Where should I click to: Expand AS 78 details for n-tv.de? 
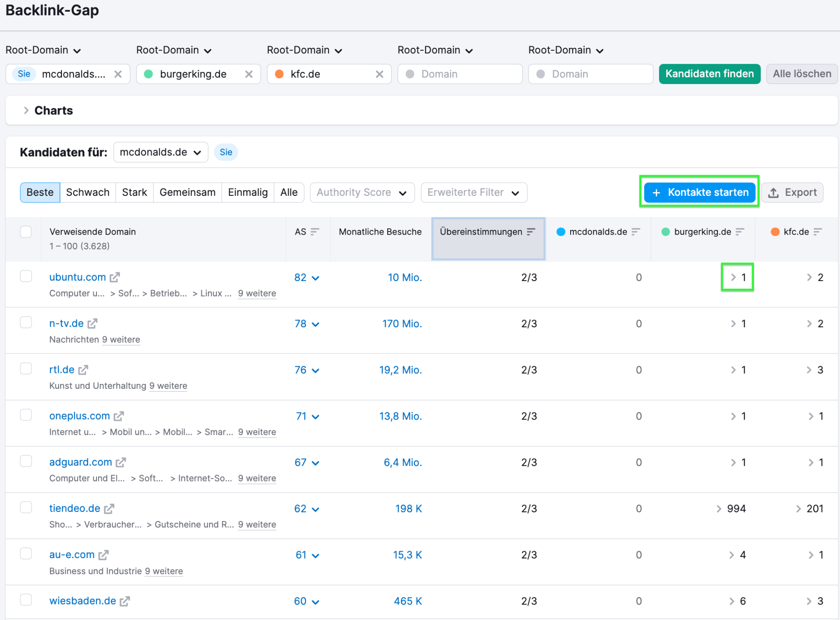316,324
